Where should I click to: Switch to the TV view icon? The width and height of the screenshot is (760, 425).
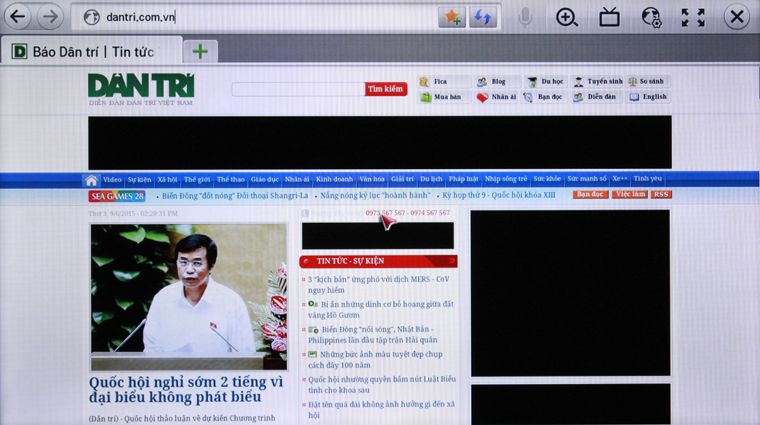(609, 17)
